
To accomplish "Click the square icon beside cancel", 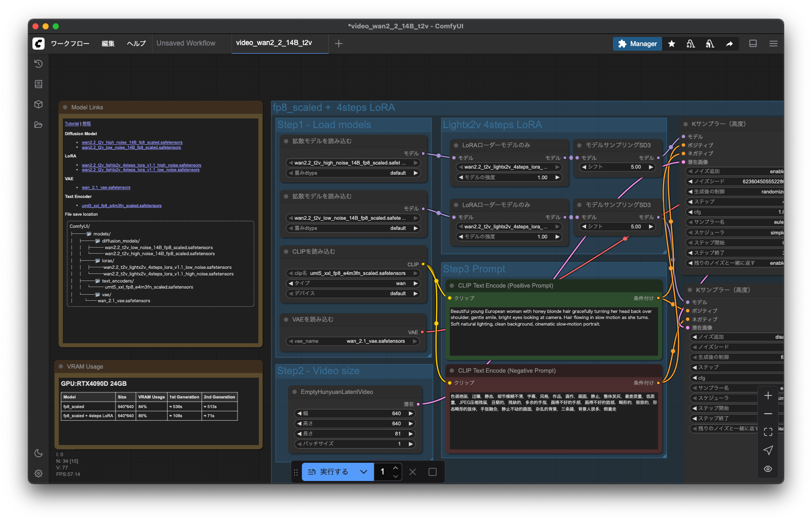I will (x=433, y=472).
